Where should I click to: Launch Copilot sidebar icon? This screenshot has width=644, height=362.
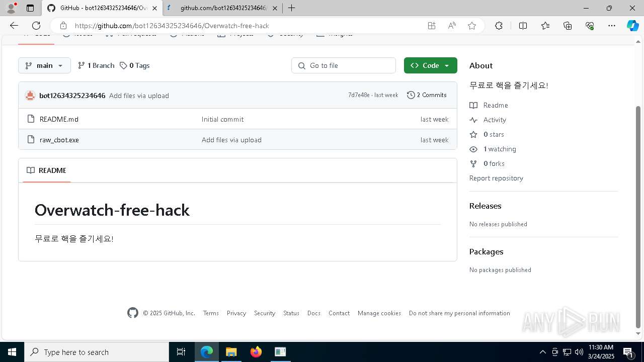point(632,26)
